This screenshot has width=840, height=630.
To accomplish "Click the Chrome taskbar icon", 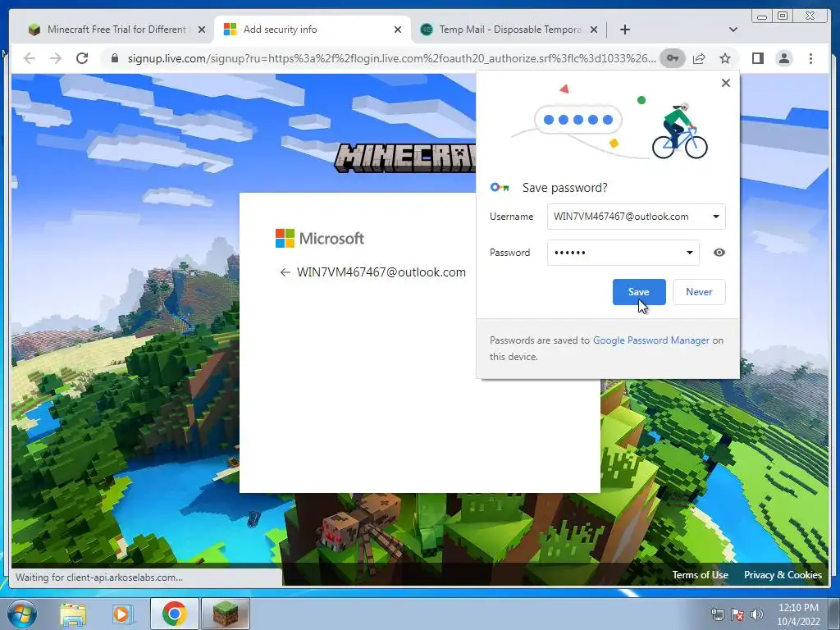I will [x=174, y=614].
